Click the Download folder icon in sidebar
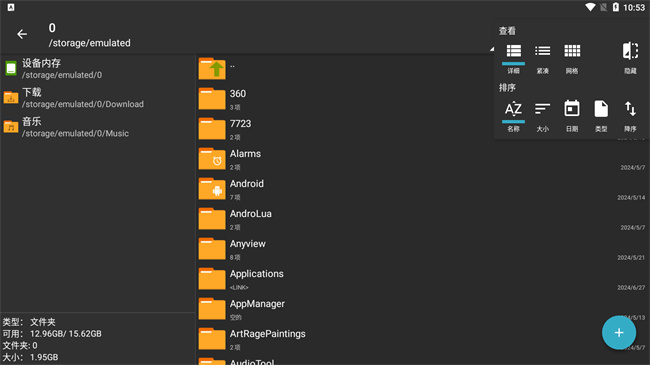Image resolution: width=650 pixels, height=365 pixels. tap(11, 98)
